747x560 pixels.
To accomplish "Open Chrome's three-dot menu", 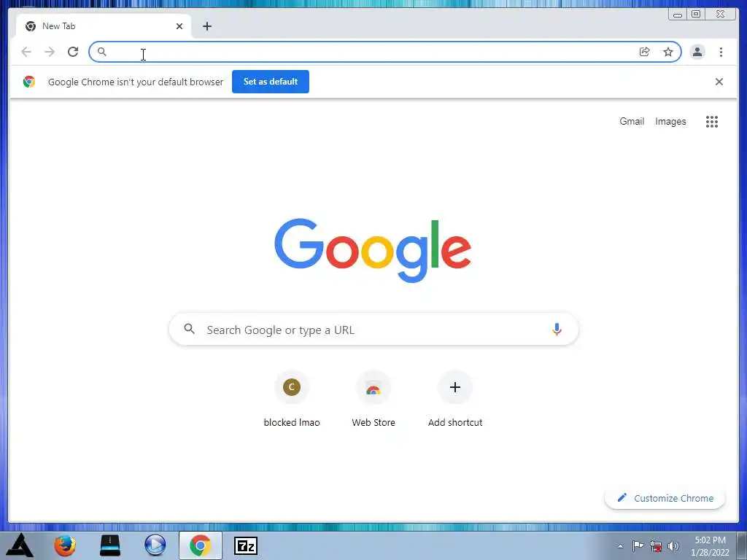I will point(721,52).
